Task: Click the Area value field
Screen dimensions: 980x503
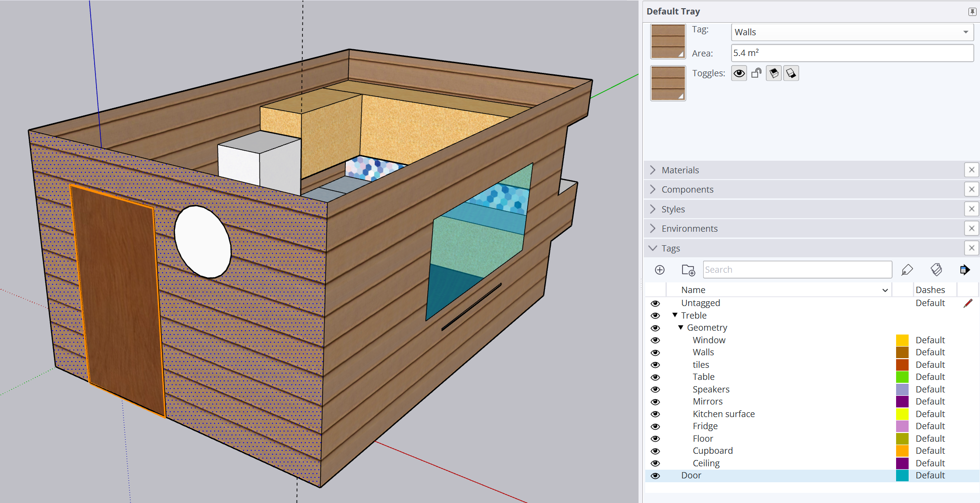Action: pos(852,53)
